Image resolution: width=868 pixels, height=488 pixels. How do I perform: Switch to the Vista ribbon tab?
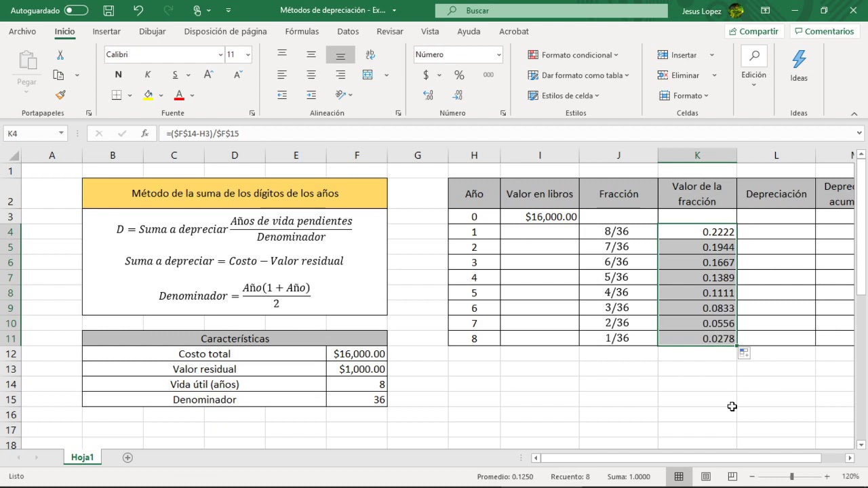(430, 31)
